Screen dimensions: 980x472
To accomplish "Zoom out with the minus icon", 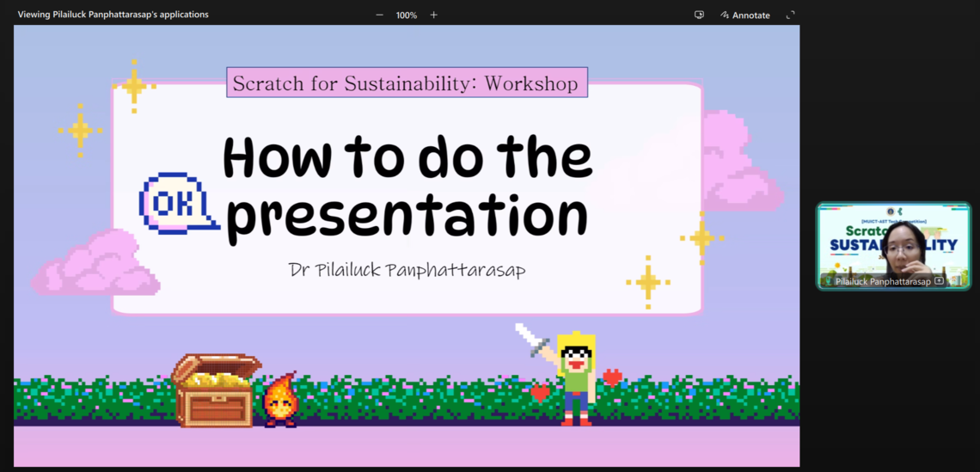I will [x=380, y=15].
